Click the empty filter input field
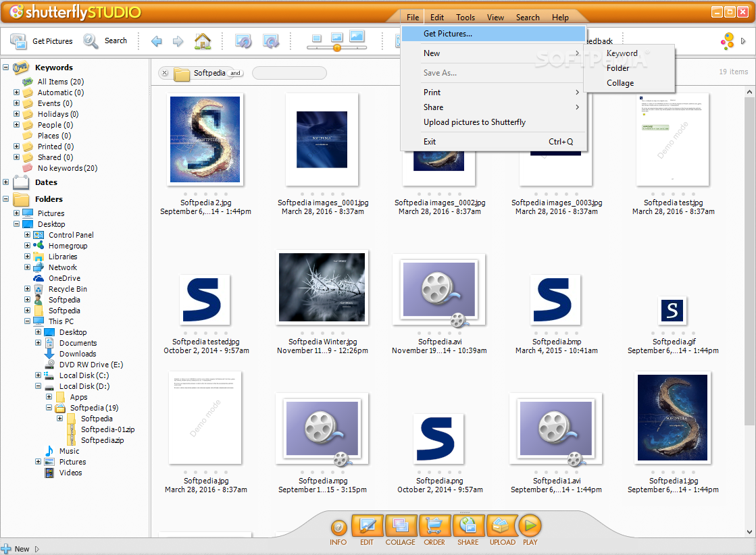This screenshot has width=756, height=555. [x=289, y=73]
